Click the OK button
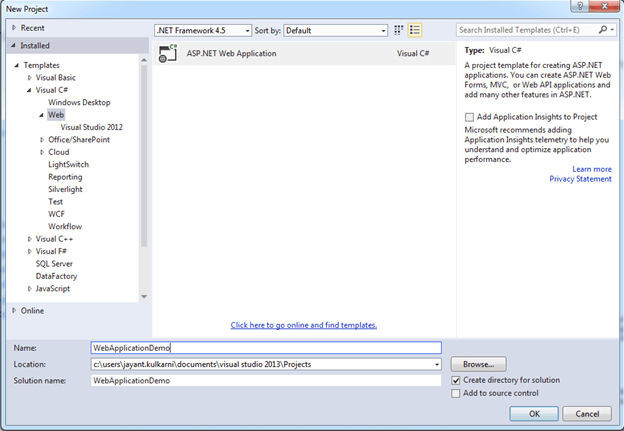 click(x=534, y=414)
